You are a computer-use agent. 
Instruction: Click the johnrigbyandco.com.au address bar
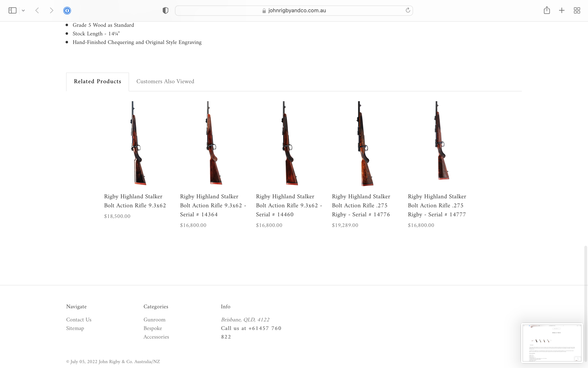pyautogui.click(x=294, y=10)
